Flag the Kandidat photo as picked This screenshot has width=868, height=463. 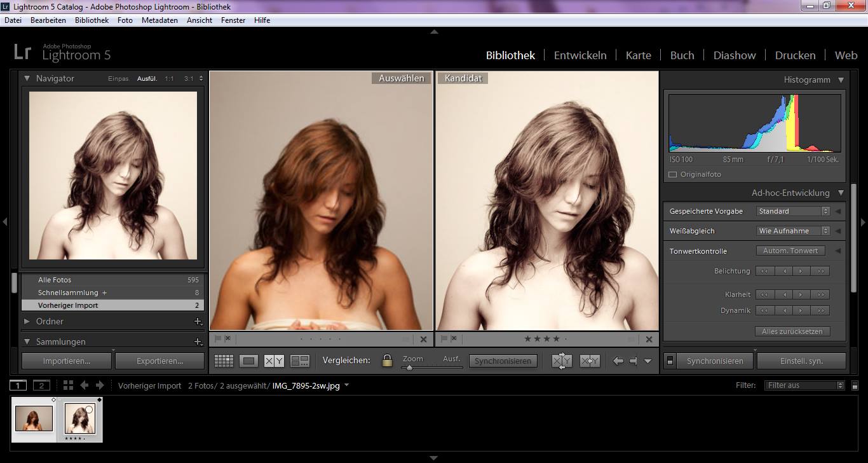(444, 339)
